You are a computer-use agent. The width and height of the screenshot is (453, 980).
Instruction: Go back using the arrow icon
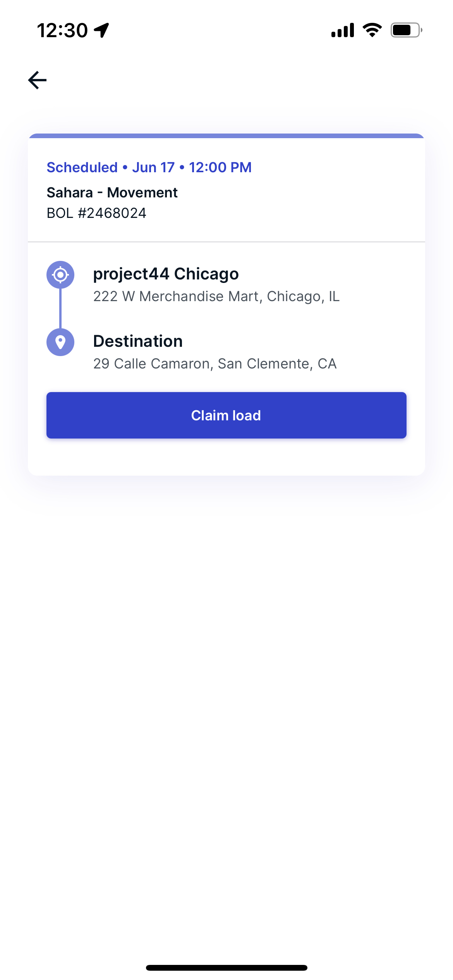(37, 80)
